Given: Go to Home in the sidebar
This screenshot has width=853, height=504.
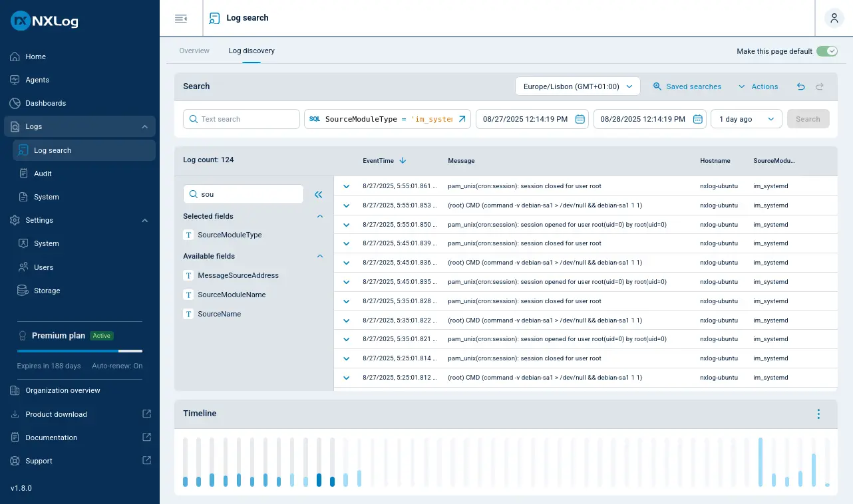Looking at the screenshot, I should pos(80,57).
